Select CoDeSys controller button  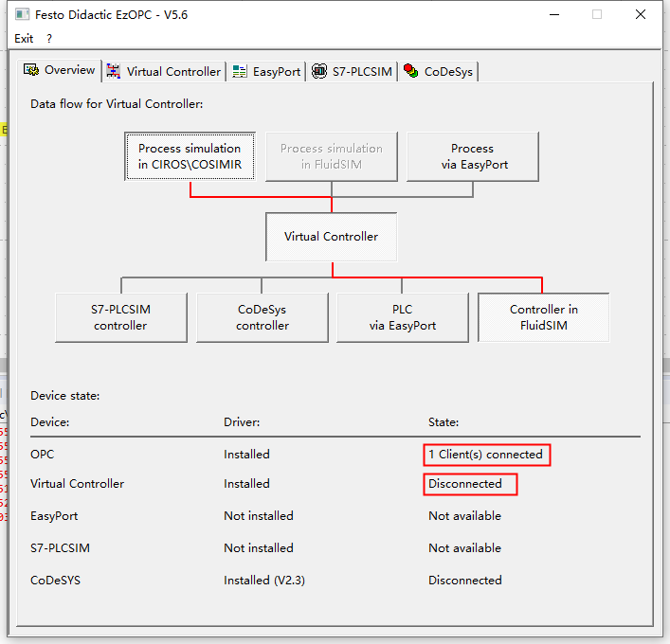(263, 317)
